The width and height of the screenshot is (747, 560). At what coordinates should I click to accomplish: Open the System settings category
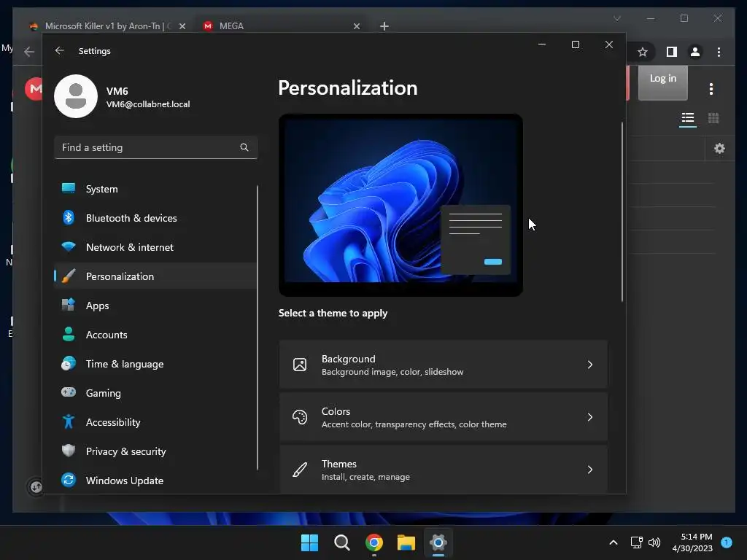pyautogui.click(x=155, y=189)
